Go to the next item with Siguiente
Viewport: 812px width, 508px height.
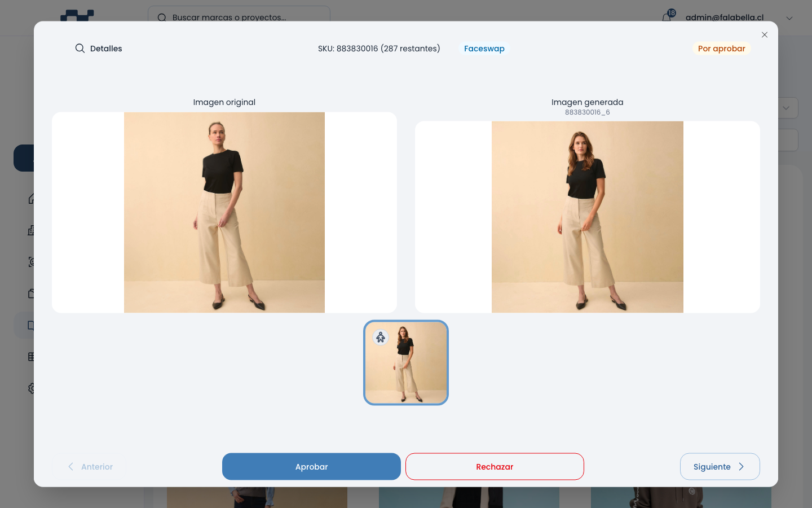720,467
